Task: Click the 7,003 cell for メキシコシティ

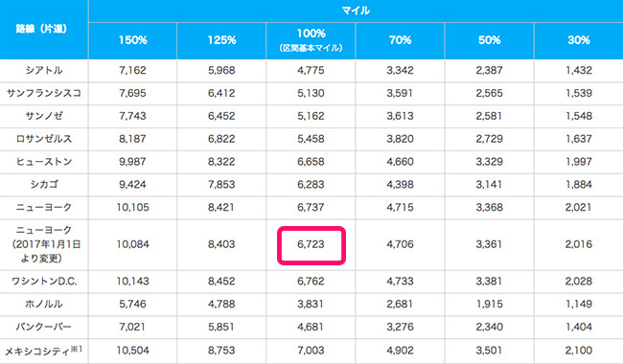Action: pyautogui.click(x=311, y=351)
